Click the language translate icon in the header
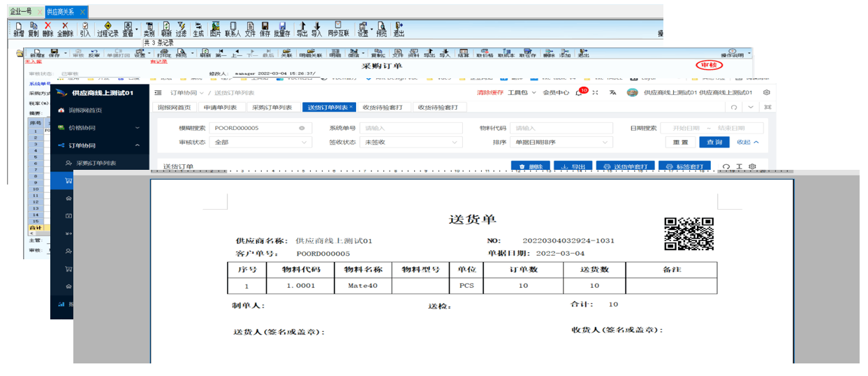 612,92
